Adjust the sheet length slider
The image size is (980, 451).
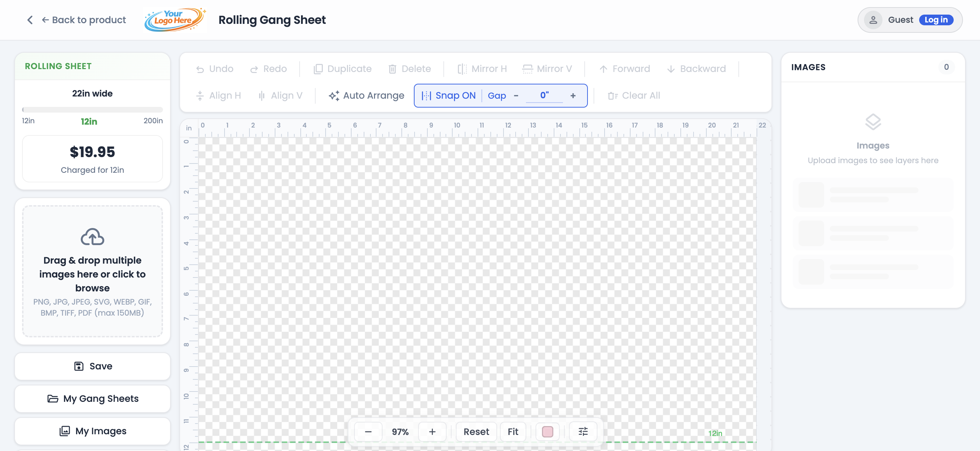pos(93,110)
